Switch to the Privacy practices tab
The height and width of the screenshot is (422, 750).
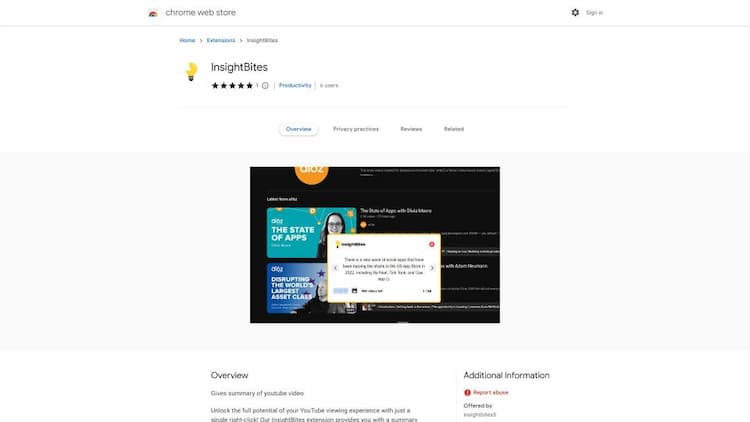point(356,129)
